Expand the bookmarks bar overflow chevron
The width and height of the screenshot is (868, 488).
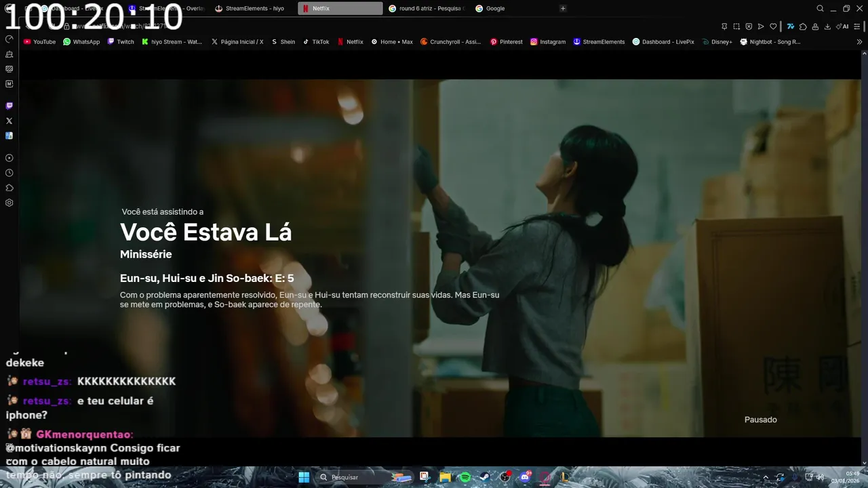(860, 41)
